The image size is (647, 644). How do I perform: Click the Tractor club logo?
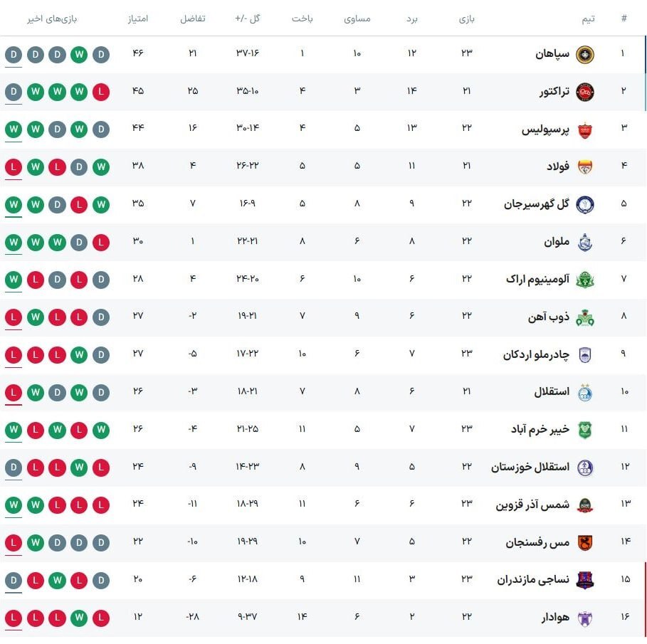click(x=584, y=92)
